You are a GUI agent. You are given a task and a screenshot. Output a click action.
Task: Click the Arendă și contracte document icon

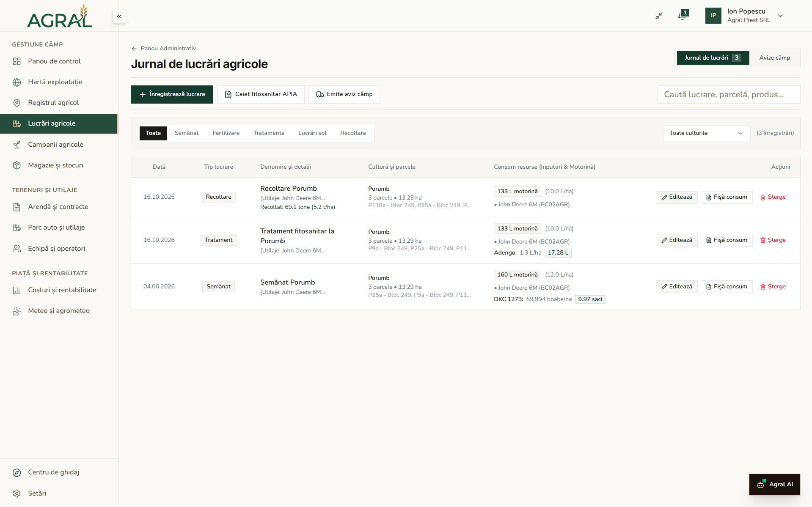[x=17, y=207]
